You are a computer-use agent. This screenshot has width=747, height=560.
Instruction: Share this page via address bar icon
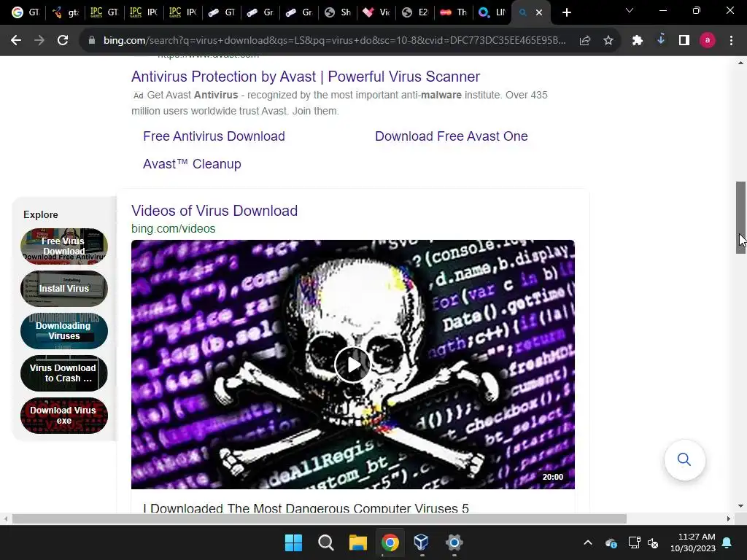[x=585, y=41]
